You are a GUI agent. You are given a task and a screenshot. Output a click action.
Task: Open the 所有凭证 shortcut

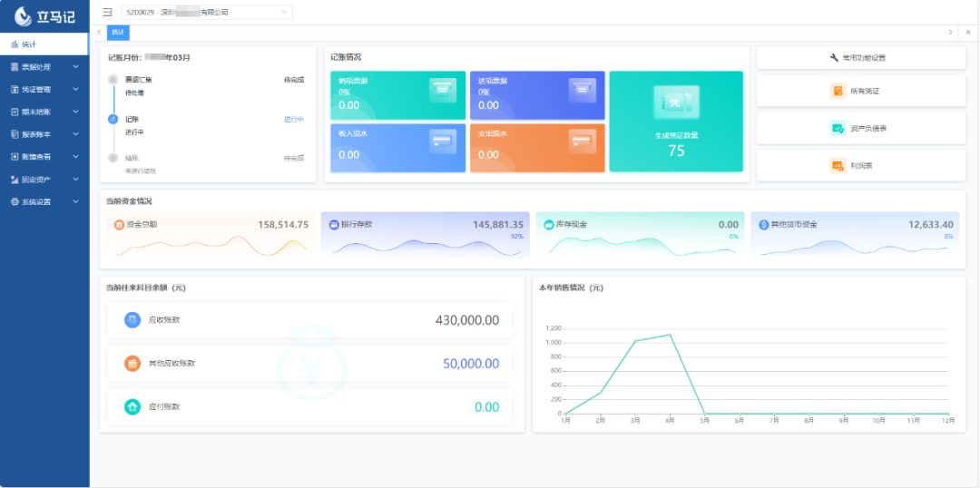click(x=861, y=92)
